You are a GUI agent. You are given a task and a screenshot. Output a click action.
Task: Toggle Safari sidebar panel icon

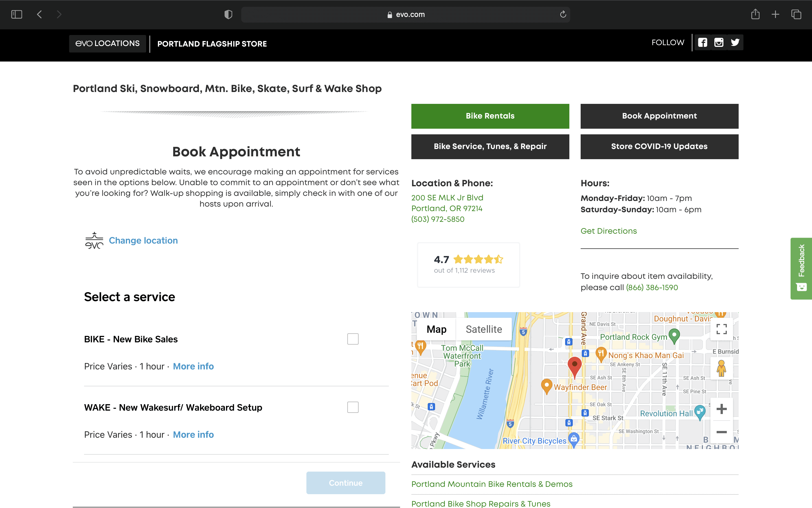click(x=16, y=14)
